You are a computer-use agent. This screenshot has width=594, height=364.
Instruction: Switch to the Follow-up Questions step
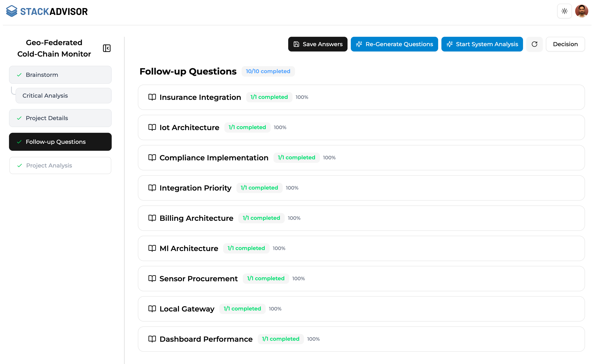point(56,142)
